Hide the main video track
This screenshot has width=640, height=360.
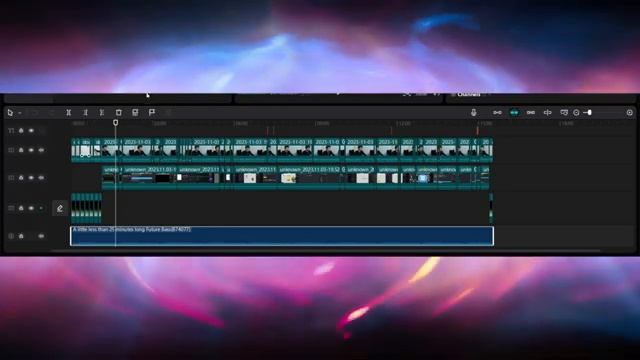coord(31,150)
